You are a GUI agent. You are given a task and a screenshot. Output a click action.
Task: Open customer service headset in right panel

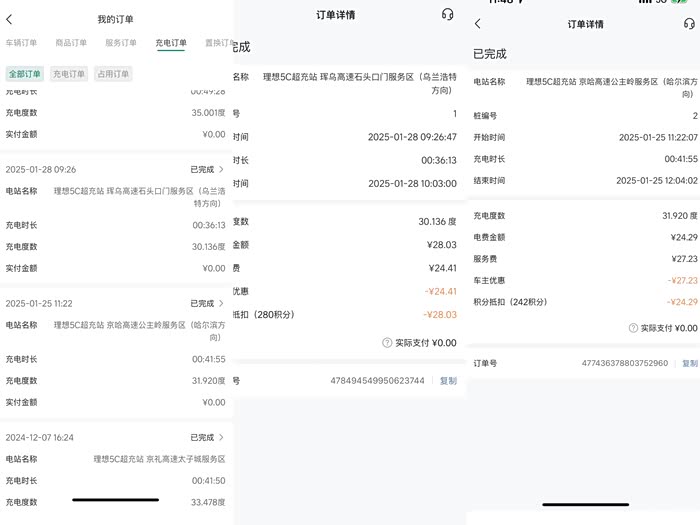tap(689, 24)
